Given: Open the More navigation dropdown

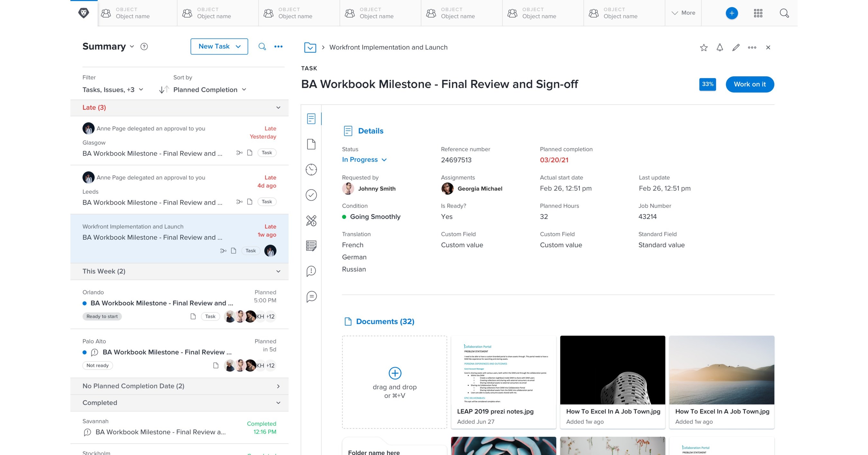Looking at the screenshot, I should coord(683,13).
